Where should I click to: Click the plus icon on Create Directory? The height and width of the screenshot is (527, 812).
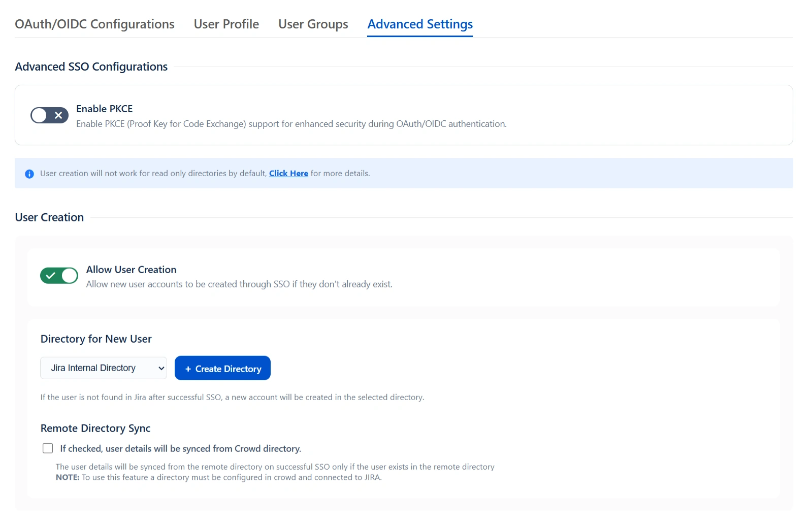pos(188,369)
